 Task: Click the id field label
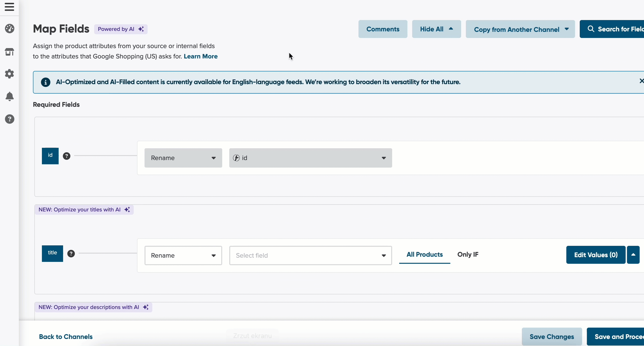[50, 156]
